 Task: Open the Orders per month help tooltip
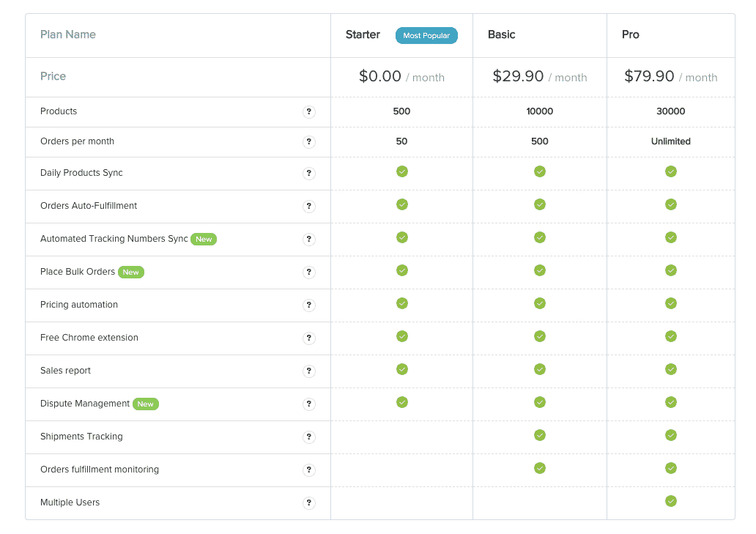[x=309, y=142]
